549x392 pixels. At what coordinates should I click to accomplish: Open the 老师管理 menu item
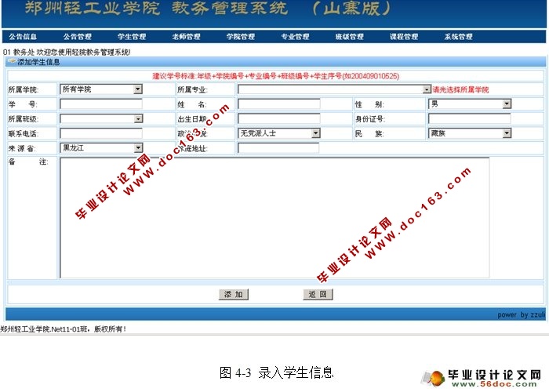pyautogui.click(x=187, y=37)
